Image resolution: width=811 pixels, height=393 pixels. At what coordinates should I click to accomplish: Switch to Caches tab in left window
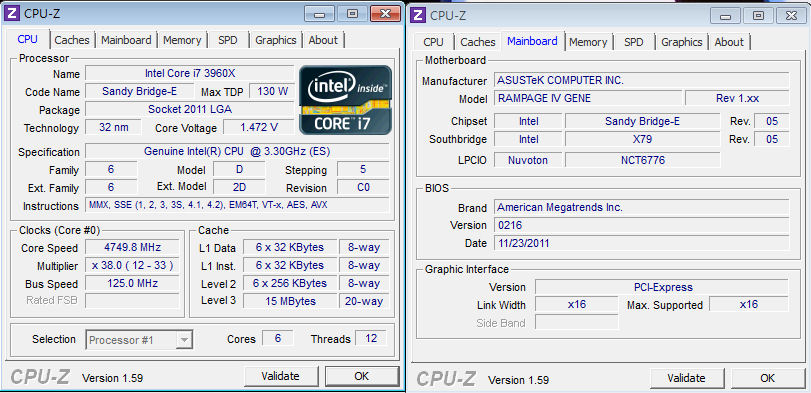[72, 40]
